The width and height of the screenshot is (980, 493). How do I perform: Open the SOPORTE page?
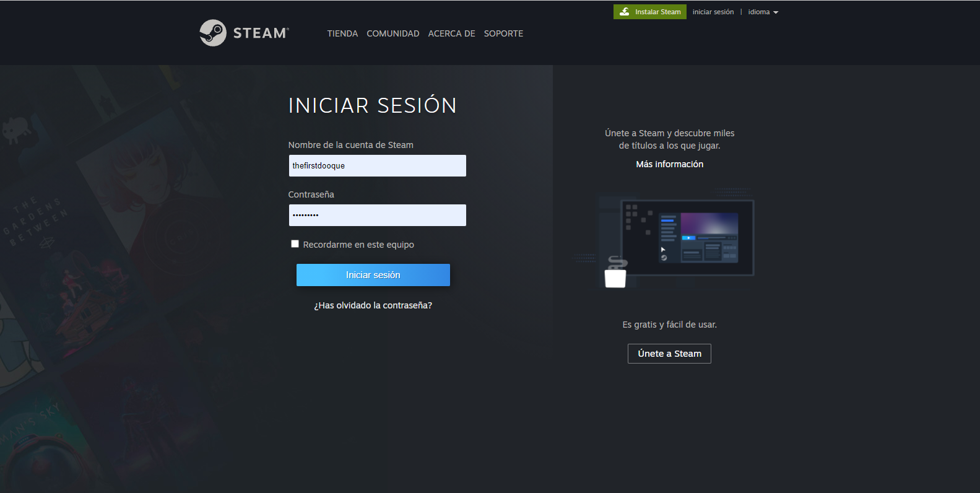tap(503, 33)
